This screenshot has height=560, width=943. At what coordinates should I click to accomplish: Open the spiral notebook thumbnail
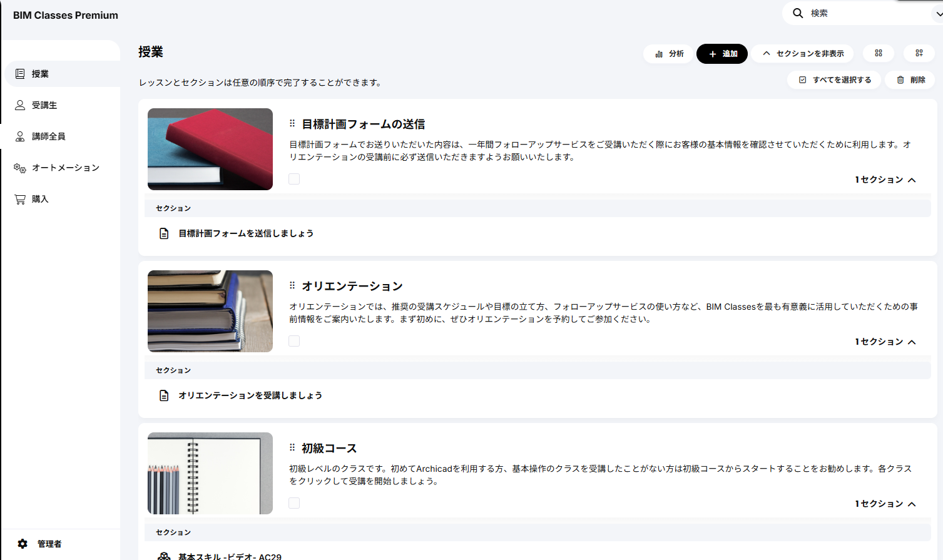pyautogui.click(x=210, y=473)
